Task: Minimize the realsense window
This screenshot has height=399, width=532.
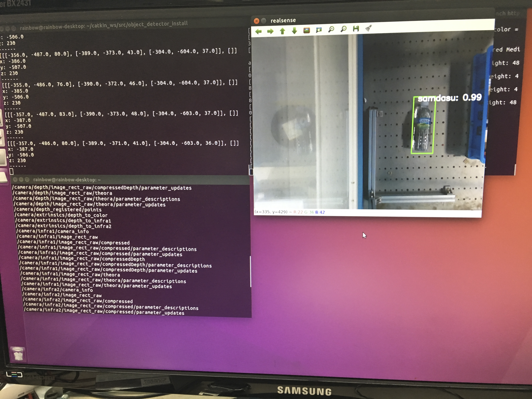Action: [264, 21]
